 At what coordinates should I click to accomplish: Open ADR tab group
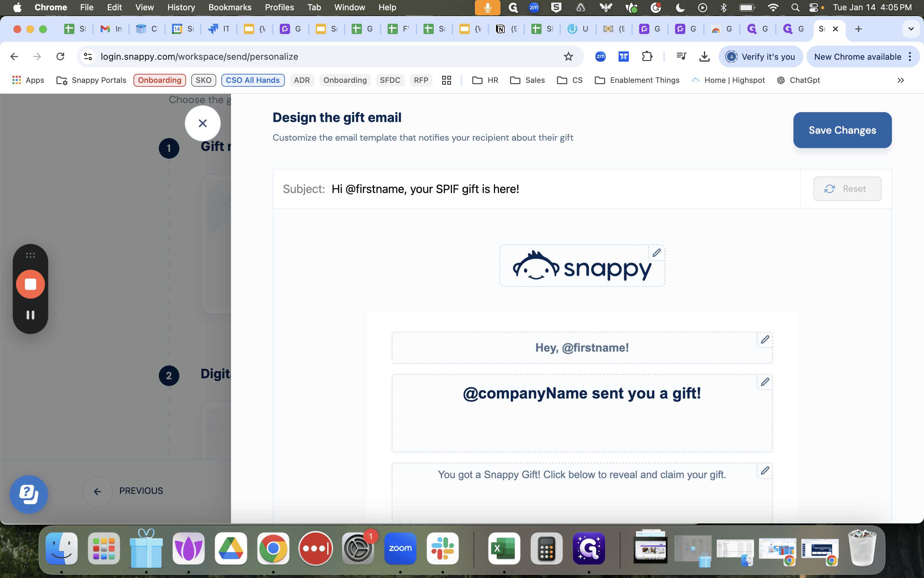pos(302,80)
